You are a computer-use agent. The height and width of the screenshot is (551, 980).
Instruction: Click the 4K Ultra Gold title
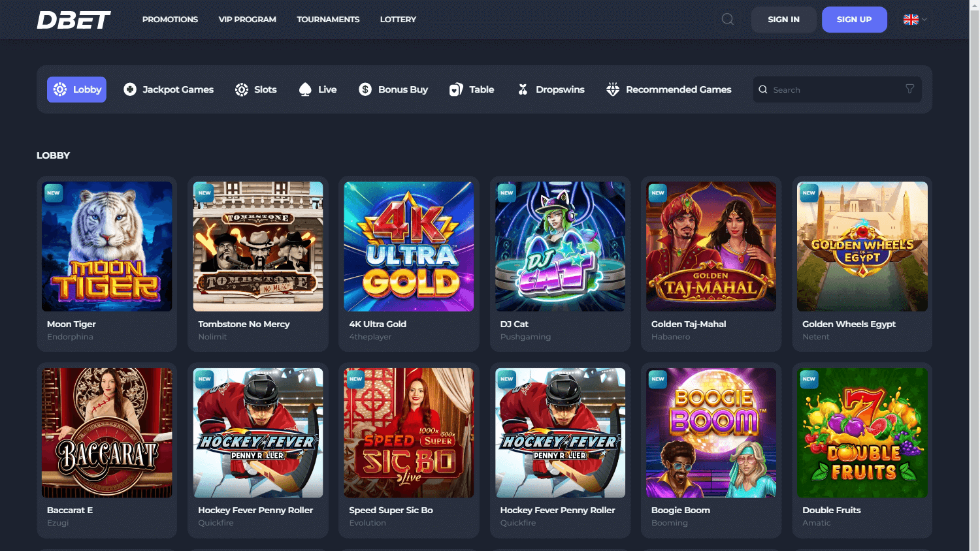(x=378, y=324)
